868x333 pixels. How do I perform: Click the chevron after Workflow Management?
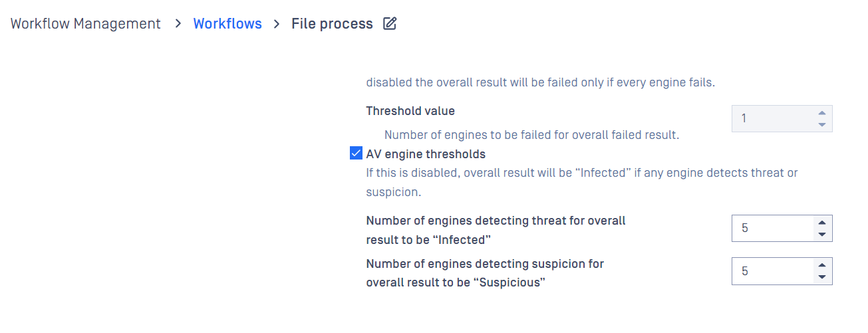178,24
